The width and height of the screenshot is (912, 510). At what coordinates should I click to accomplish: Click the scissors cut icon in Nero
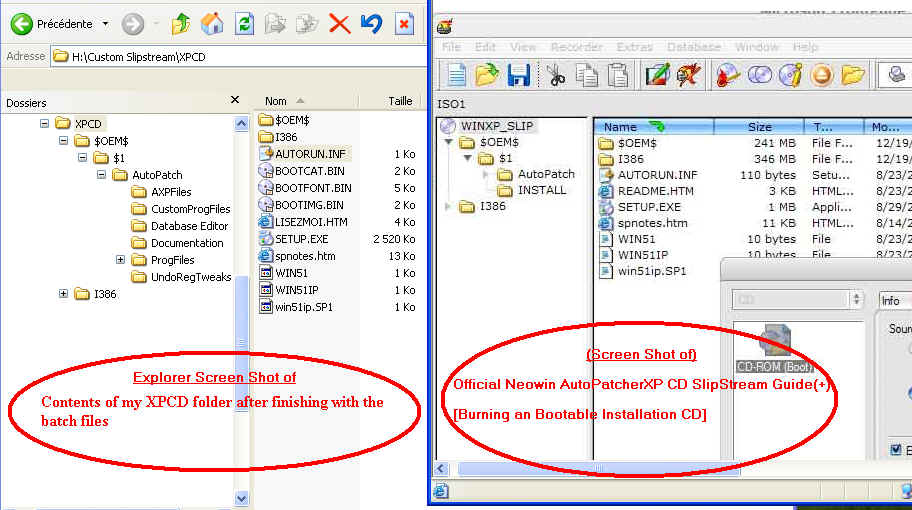coord(556,76)
